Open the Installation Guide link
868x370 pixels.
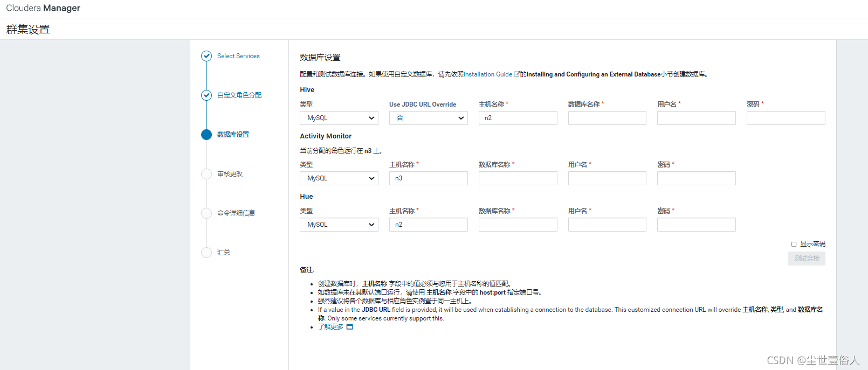[x=488, y=74]
